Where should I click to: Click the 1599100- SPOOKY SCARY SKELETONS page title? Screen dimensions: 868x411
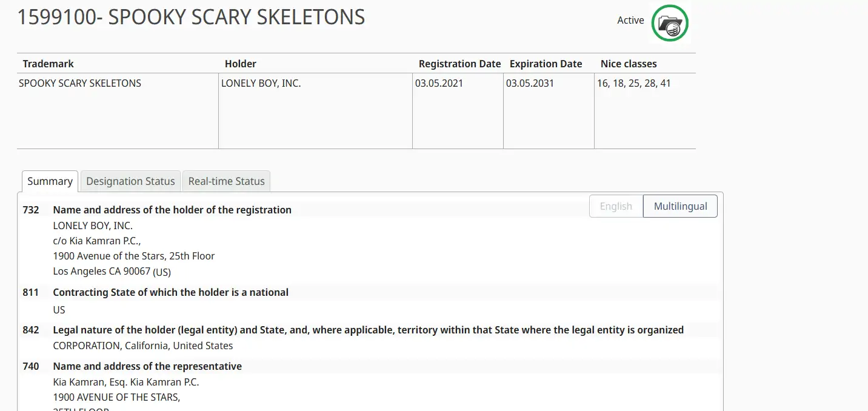[191, 17]
